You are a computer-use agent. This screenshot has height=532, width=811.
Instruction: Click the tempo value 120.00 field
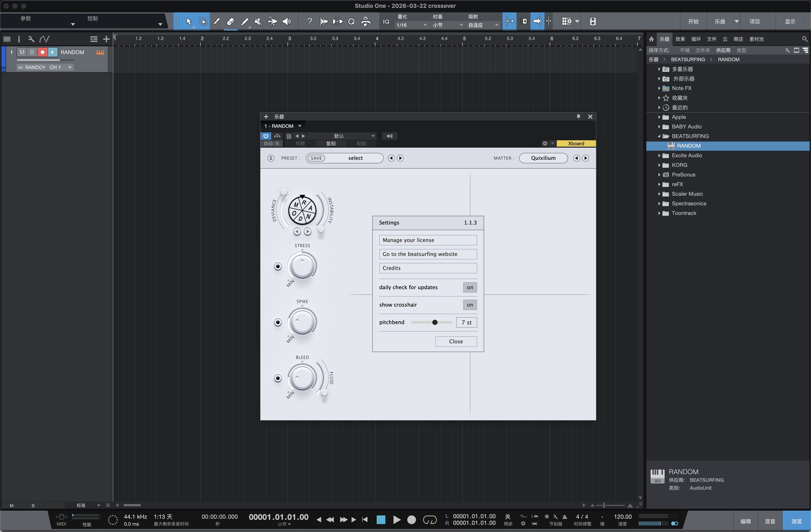point(622,516)
